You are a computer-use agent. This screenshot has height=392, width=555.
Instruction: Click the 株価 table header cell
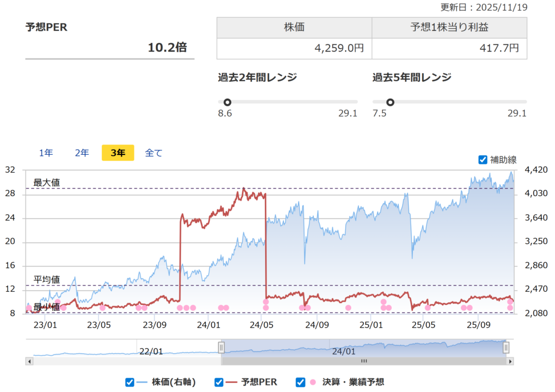point(294,26)
